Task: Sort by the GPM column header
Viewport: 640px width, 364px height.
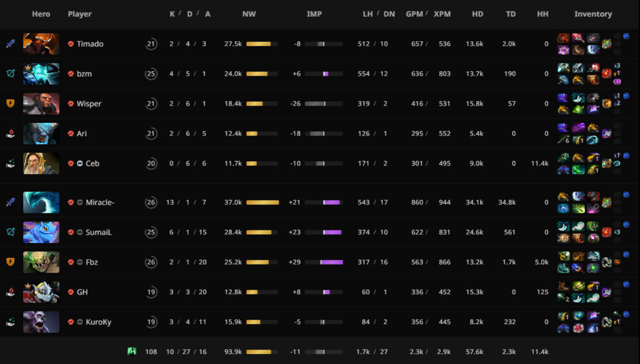Action: 414,14
